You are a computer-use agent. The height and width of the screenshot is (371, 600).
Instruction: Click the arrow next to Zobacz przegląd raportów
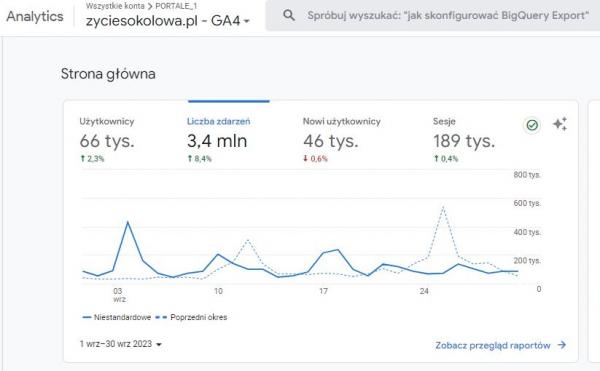coord(562,345)
